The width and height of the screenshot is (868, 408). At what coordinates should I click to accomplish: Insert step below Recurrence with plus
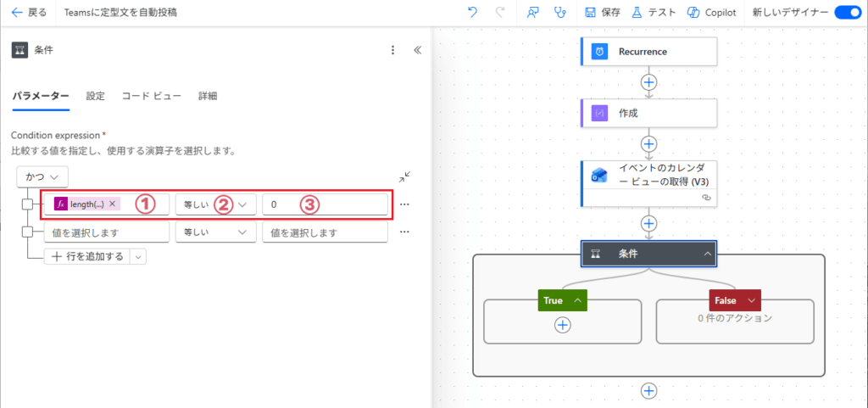(649, 82)
